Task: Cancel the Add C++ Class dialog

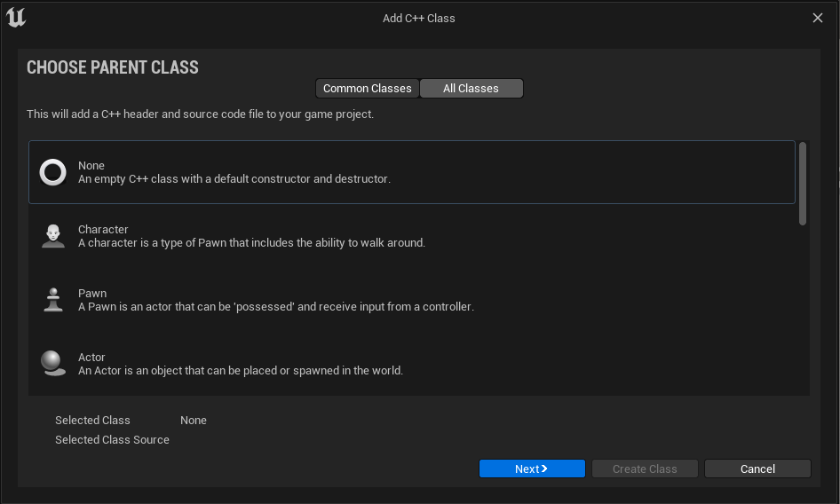Action: [757, 469]
